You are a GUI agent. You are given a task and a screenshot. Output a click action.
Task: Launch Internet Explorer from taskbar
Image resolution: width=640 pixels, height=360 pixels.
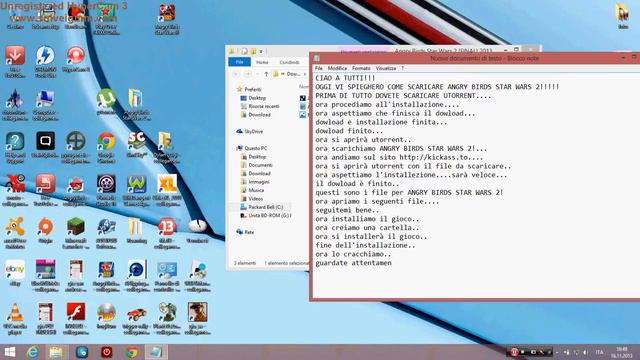(x=33, y=352)
